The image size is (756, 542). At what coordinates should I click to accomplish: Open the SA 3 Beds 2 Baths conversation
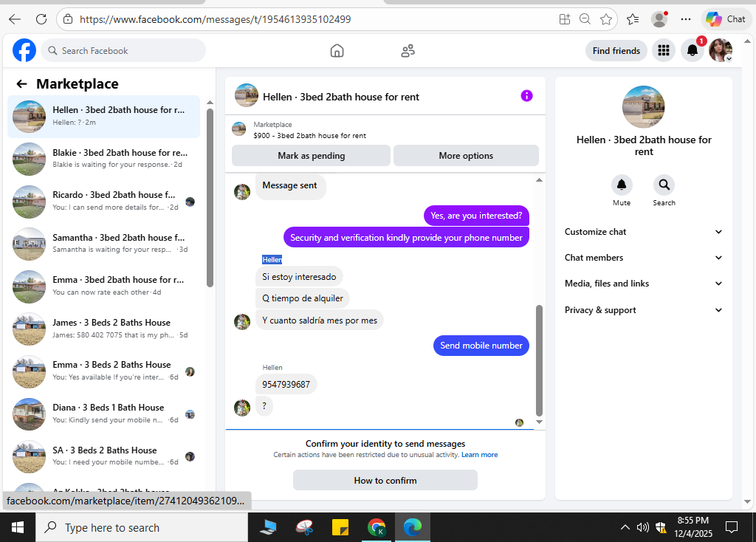pos(103,456)
